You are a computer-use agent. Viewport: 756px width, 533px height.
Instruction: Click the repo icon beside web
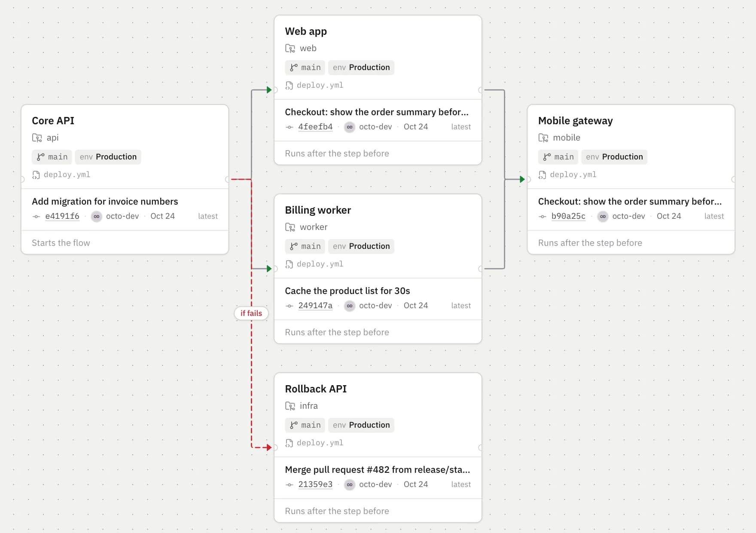[290, 49]
